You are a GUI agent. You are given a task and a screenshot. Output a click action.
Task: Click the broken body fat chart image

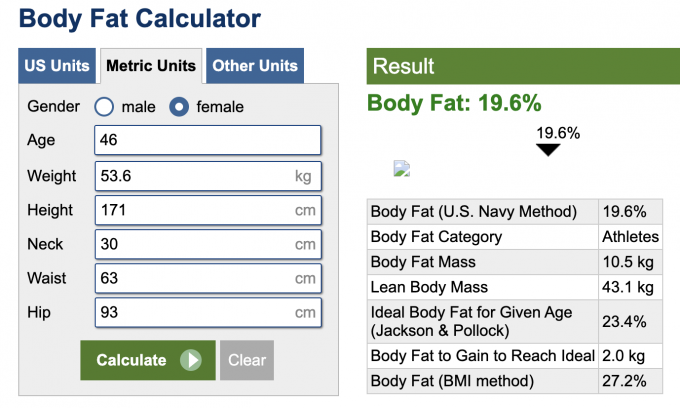(402, 169)
